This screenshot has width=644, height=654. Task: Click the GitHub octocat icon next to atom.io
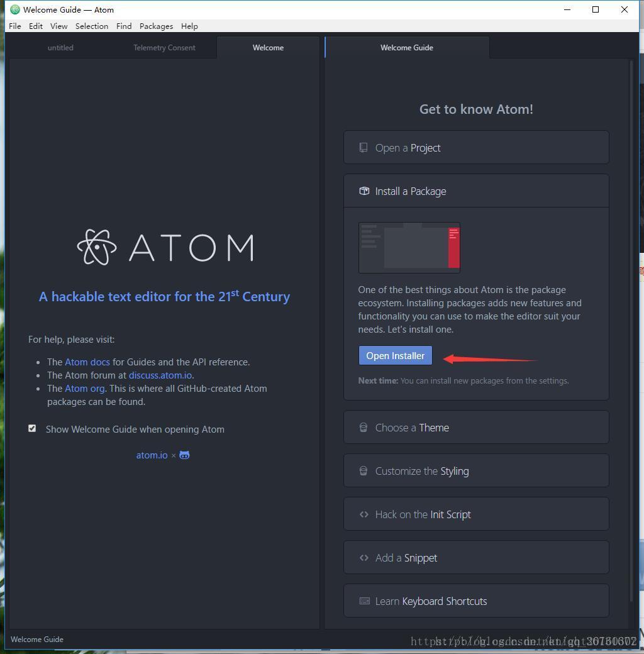click(184, 455)
